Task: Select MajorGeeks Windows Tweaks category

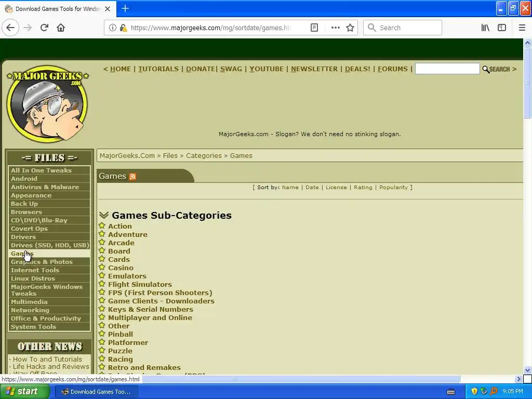Action: pos(49,290)
